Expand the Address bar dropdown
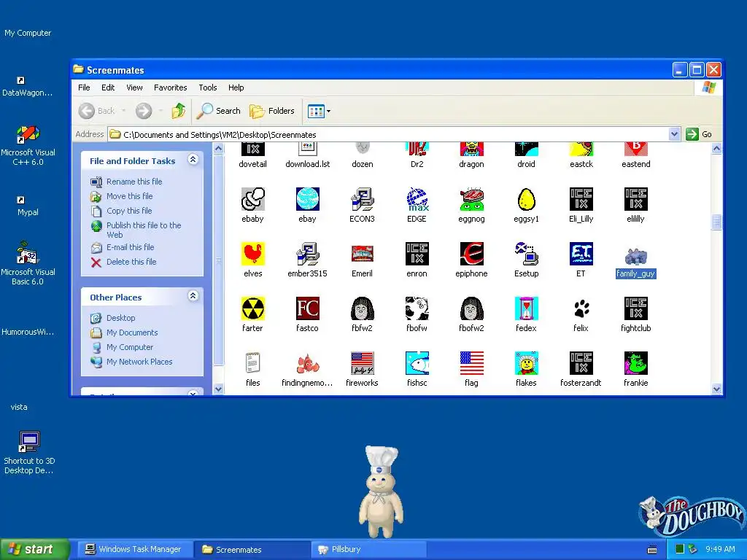 pyautogui.click(x=674, y=134)
